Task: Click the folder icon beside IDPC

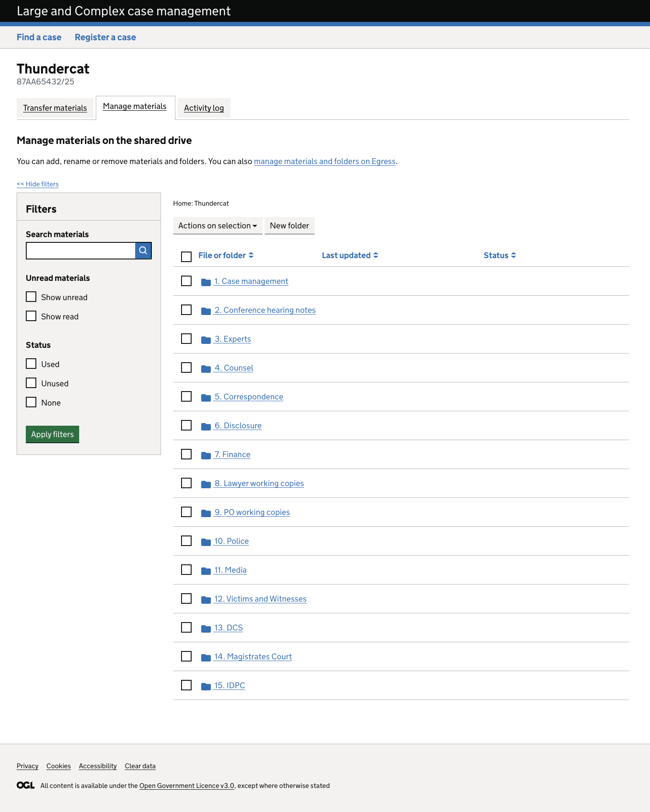Action: point(206,686)
